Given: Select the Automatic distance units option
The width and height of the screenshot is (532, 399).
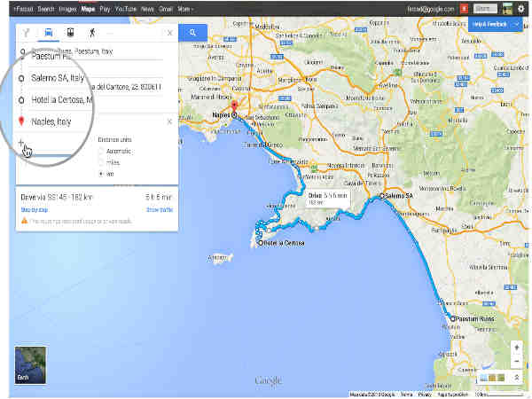Looking at the screenshot, I should (x=100, y=151).
